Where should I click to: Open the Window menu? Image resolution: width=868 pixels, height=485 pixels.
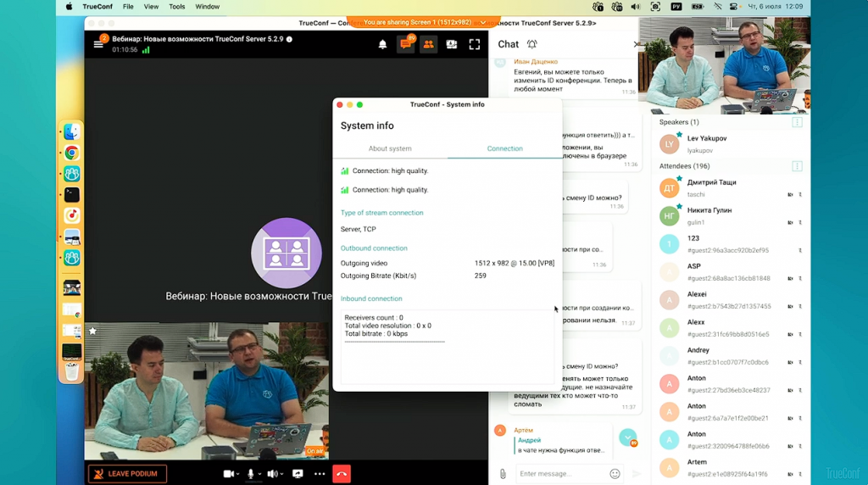point(208,7)
